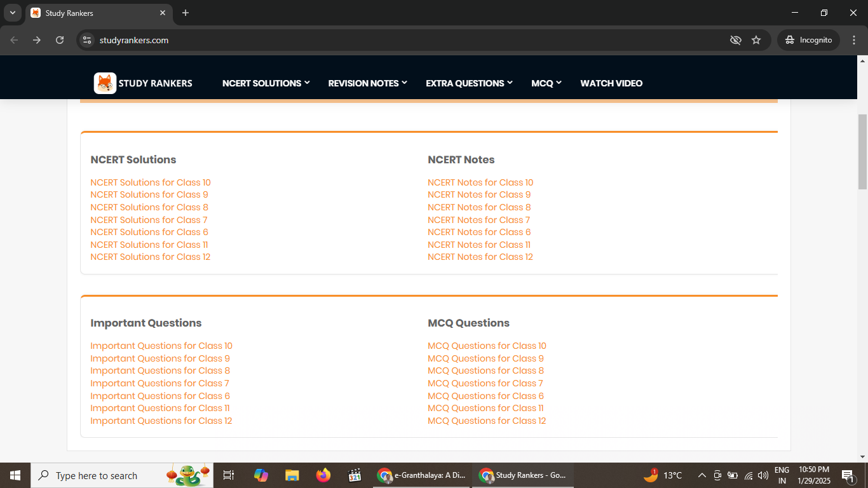Open NCERT Solutions for Class 10
This screenshot has height=488, width=868.
(x=151, y=182)
